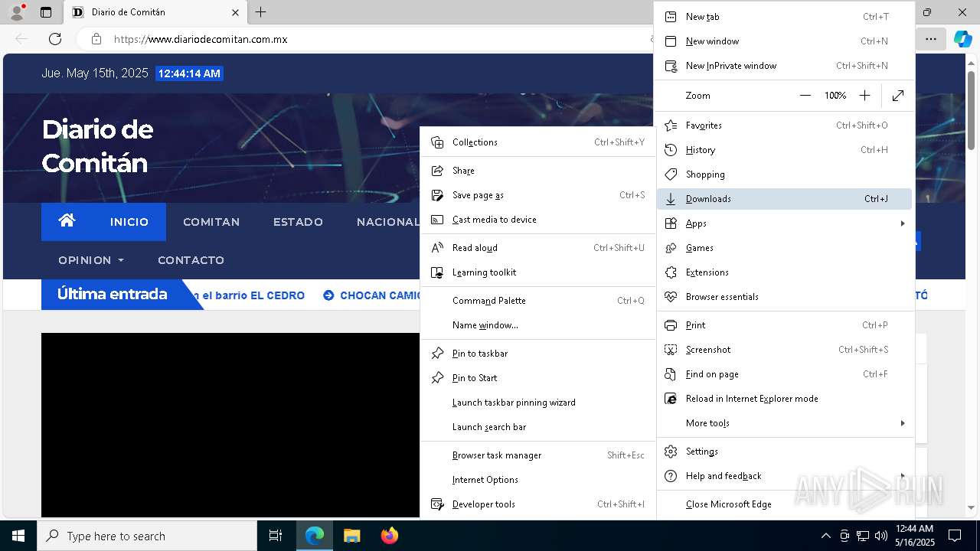Click the Shopping tag icon

pos(671,174)
